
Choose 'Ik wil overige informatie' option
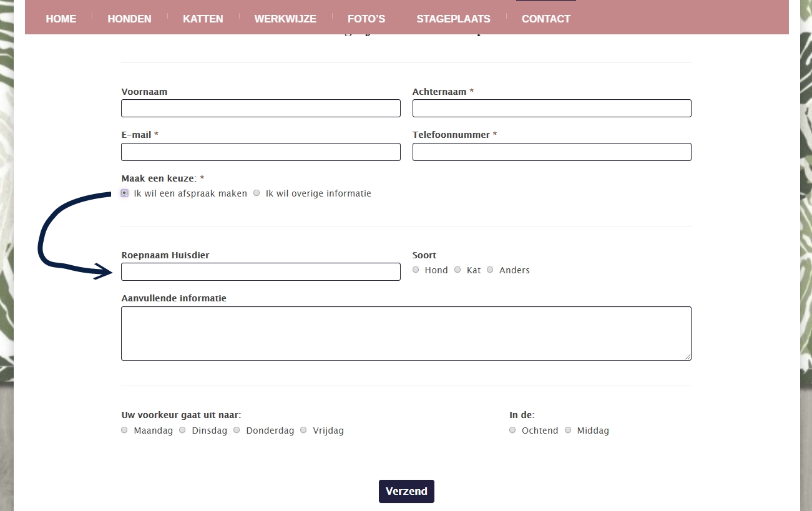(x=257, y=193)
